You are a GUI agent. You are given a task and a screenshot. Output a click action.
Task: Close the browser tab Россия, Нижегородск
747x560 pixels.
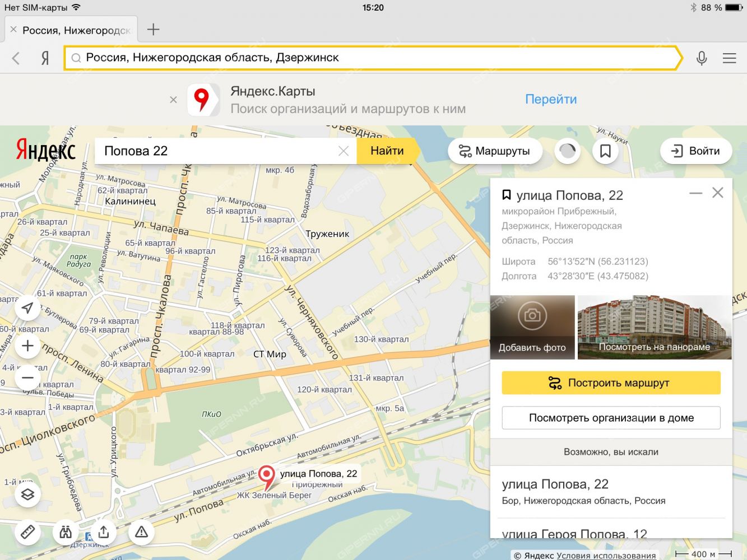click(13, 30)
